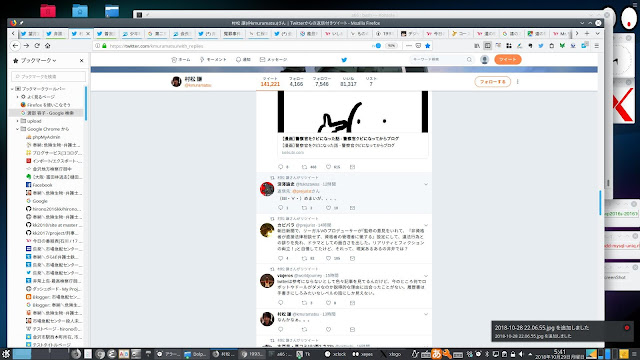Click the bookmarks sidebar scrollbar thumb

point(86,103)
